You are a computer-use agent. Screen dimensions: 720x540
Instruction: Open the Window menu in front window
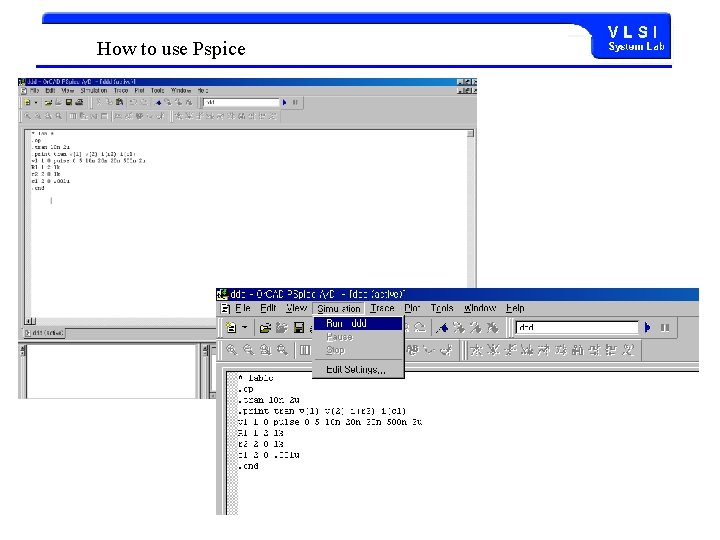(x=479, y=308)
